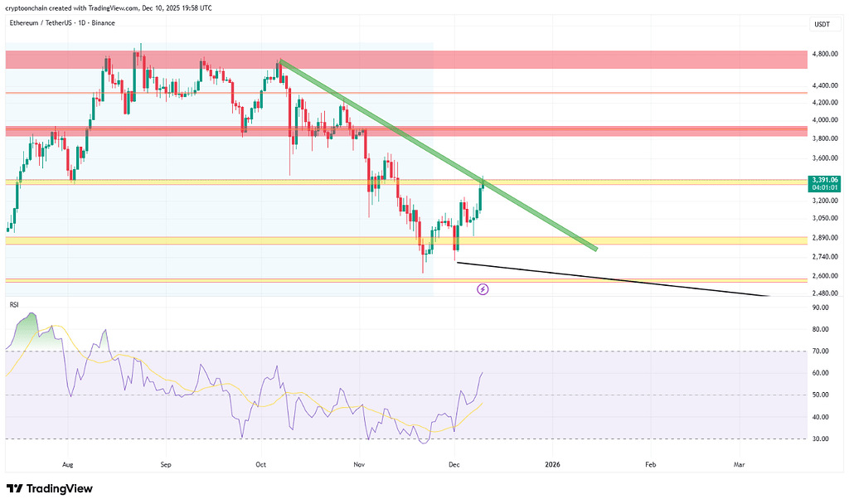The height and width of the screenshot is (504, 849).
Task: Click the 2026 label on the time axis
Action: pos(551,466)
